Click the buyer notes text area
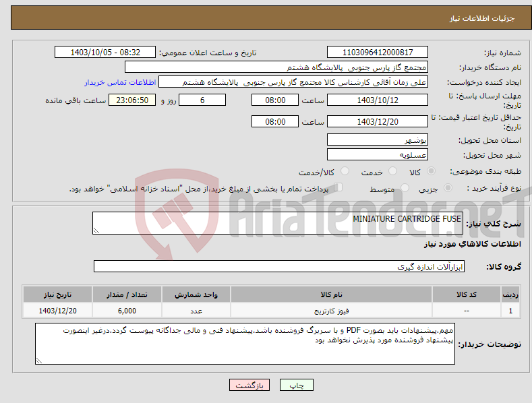This screenshot has height=403, width=532. pos(245,344)
